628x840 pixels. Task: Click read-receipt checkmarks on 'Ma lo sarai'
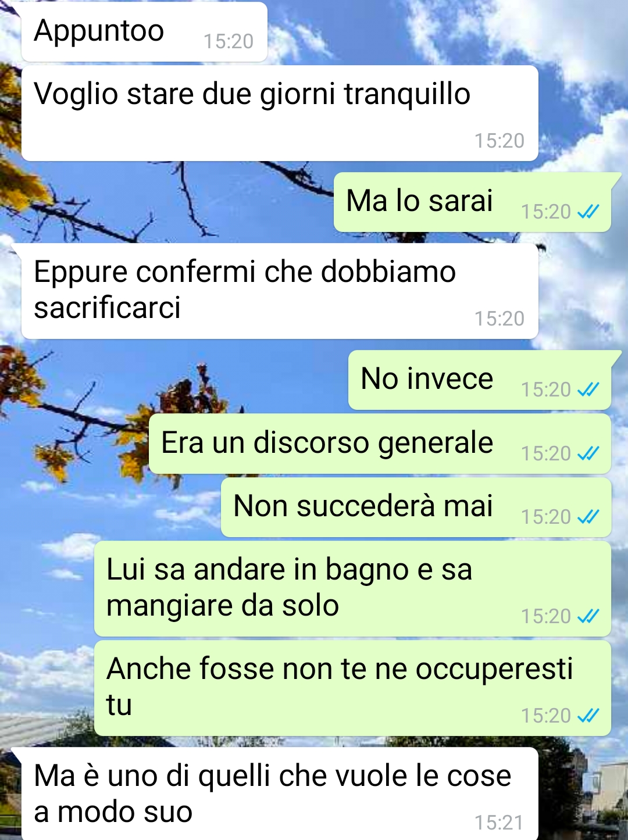click(x=588, y=212)
